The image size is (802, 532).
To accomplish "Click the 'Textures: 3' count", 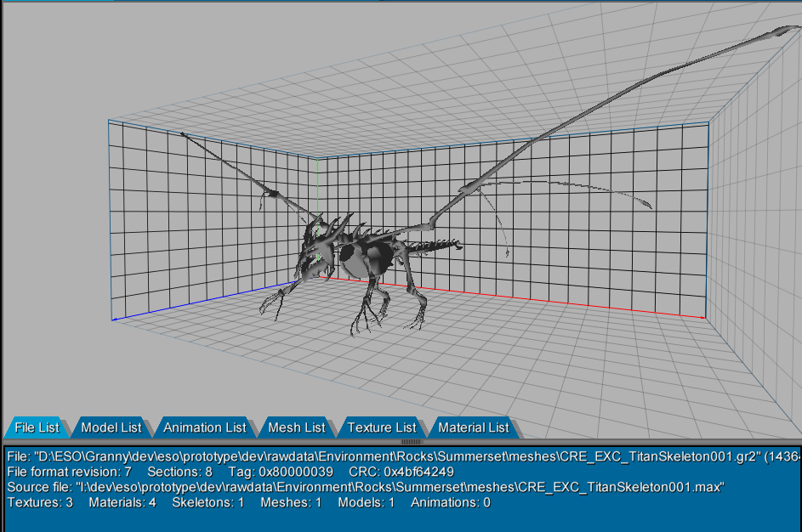I will click(x=40, y=502).
